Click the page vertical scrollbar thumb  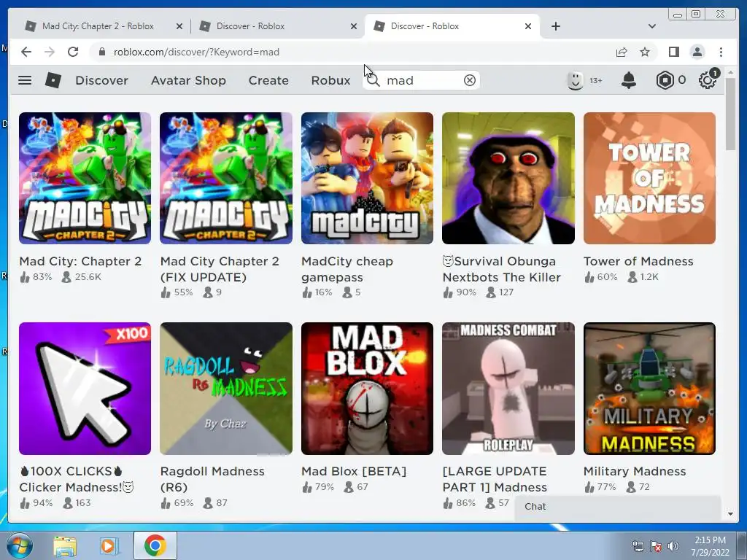click(x=730, y=114)
